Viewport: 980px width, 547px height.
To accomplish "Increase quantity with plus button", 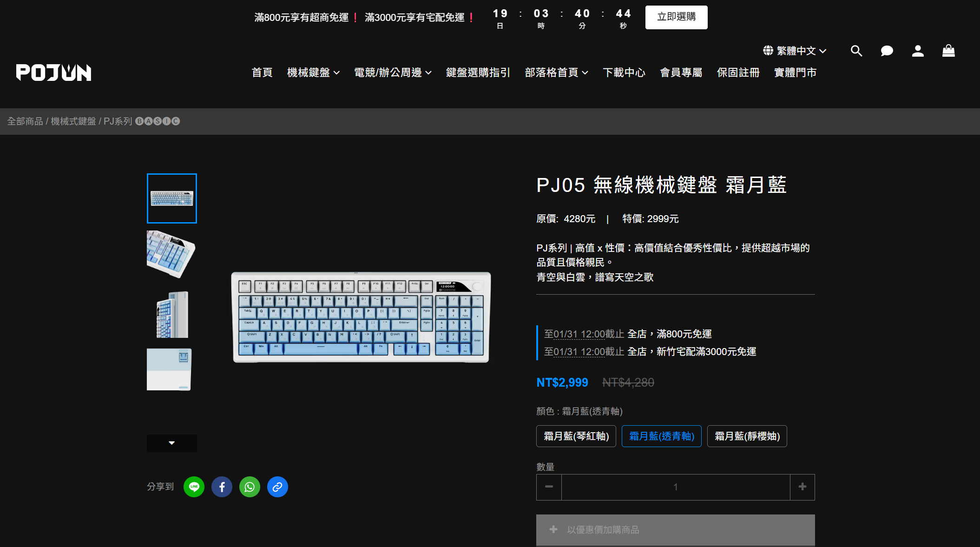I will coord(802,487).
